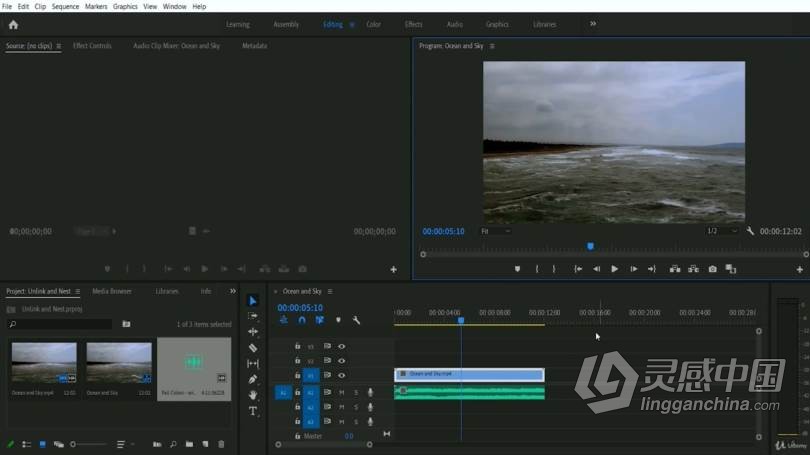This screenshot has height=455, width=810.
Task: Switch Project panel to List View
Action: (26, 444)
